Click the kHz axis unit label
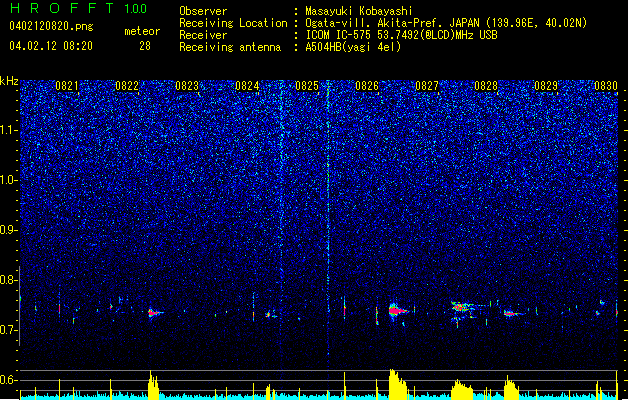Image resolution: width=629 pixels, height=400 pixels. click(x=9, y=81)
